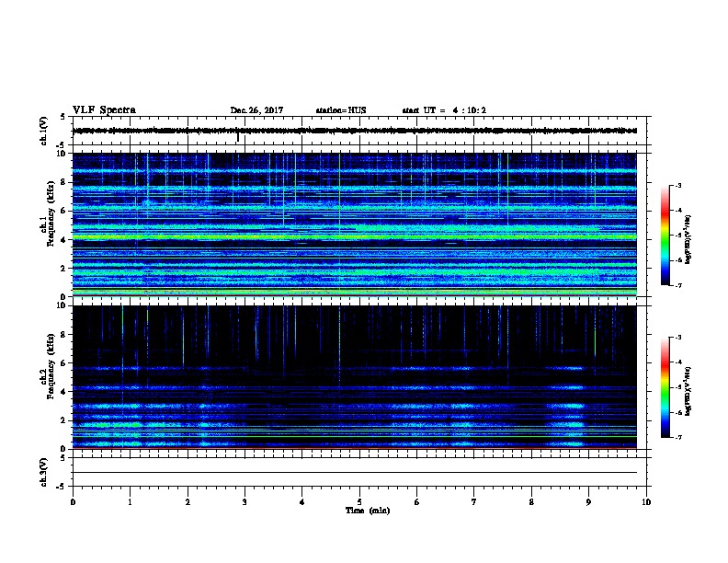Click the 'start UT = 4:10:2' text

coord(444,110)
